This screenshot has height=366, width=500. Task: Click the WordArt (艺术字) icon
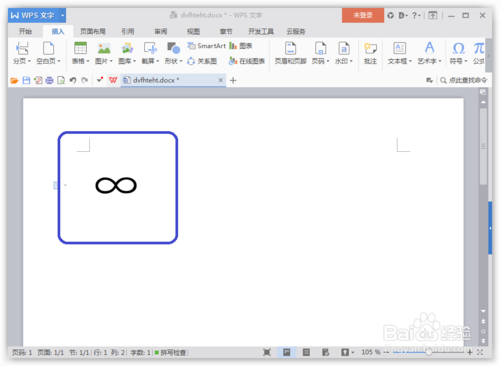pyautogui.click(x=429, y=48)
